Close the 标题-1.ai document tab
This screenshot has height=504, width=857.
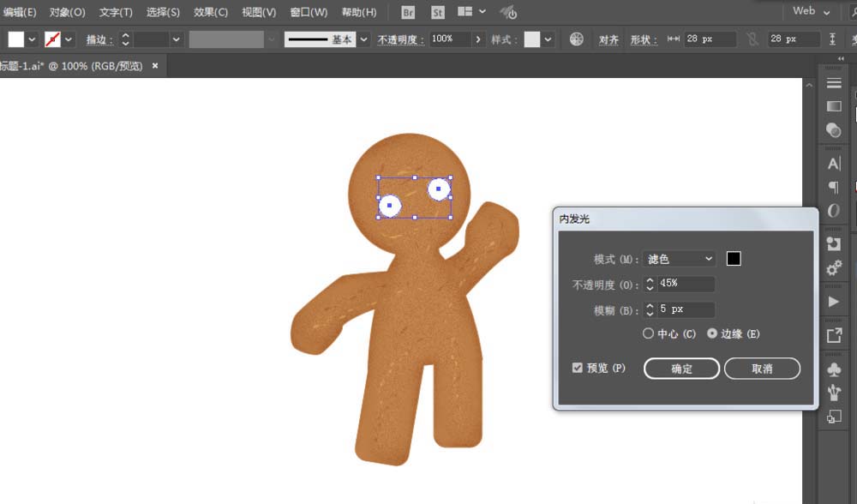155,66
